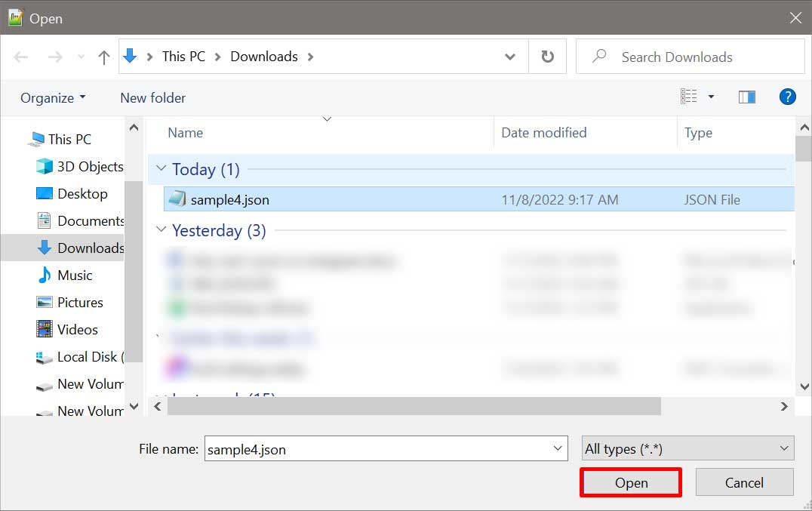Screen dimensions: 812x511
Task: Collapse the Today file group
Action: click(x=161, y=169)
